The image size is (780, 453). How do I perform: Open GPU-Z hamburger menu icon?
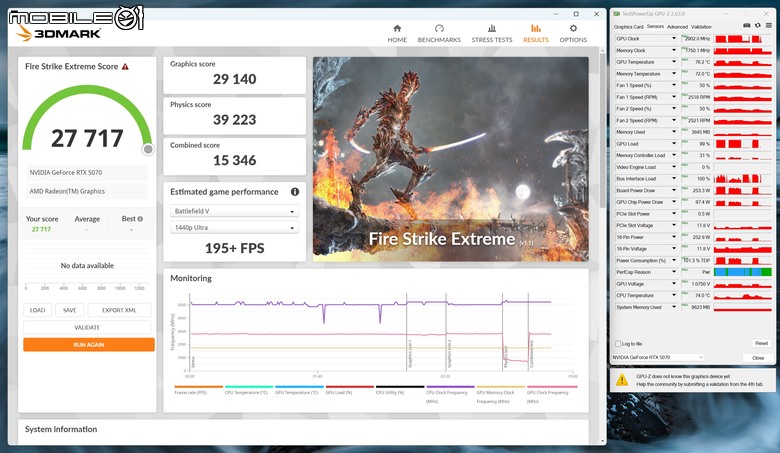769,26
